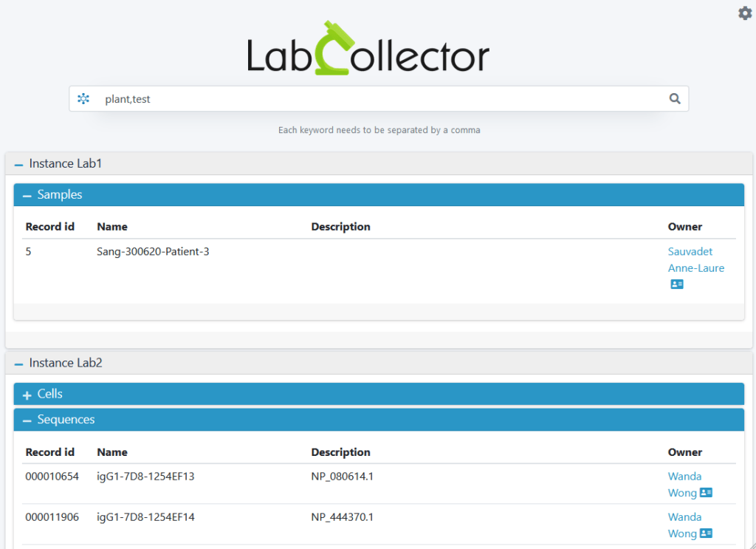Screen dimensions: 756x549
Task: Open contact card icon for Sauvadet Anne-Laure
Action: [677, 284]
